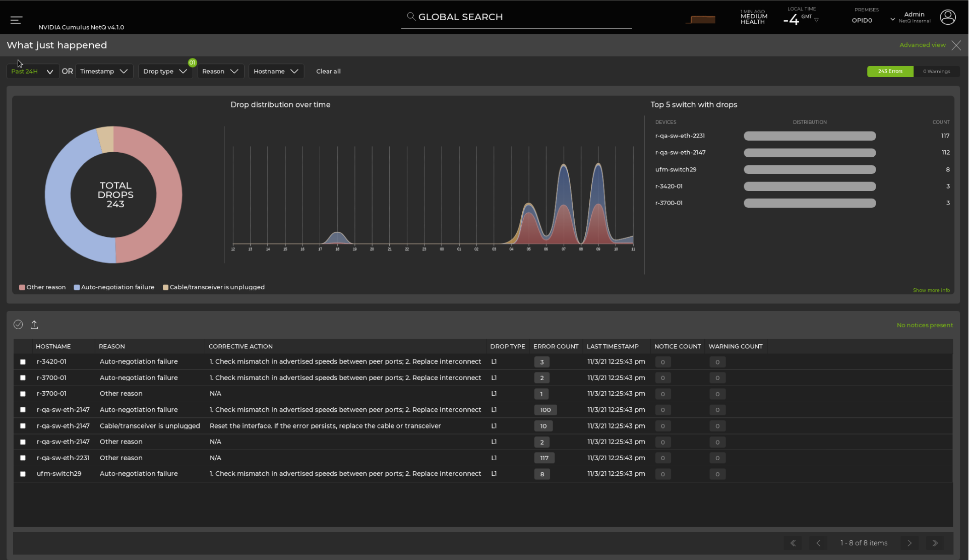Open the Admin user profile icon

(x=948, y=17)
